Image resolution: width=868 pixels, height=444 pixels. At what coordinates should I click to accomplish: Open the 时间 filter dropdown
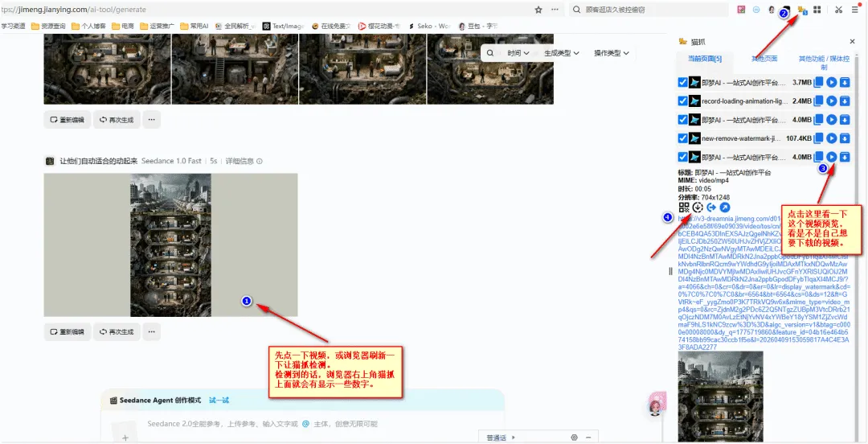[518, 53]
